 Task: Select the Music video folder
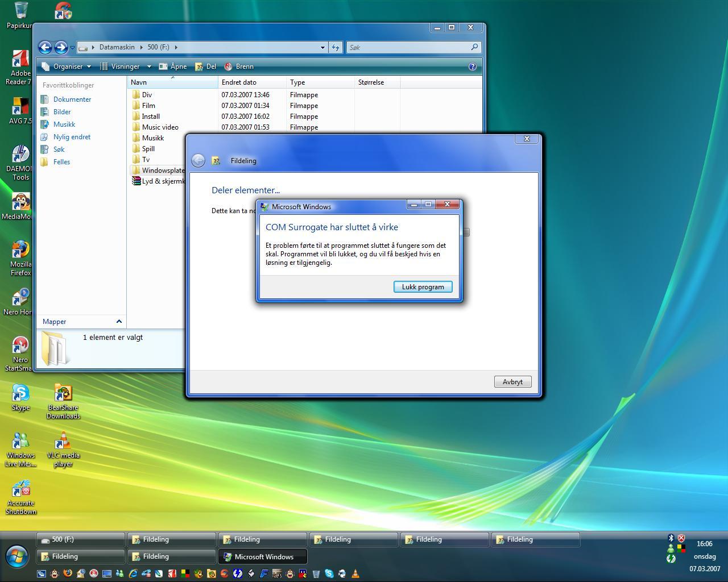click(160, 127)
